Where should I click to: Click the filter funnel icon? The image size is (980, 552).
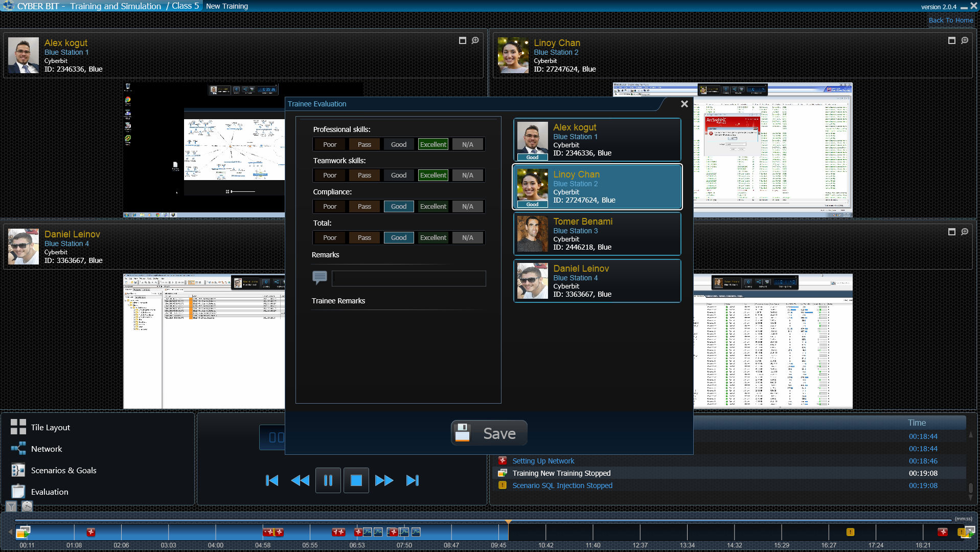[x=11, y=506]
